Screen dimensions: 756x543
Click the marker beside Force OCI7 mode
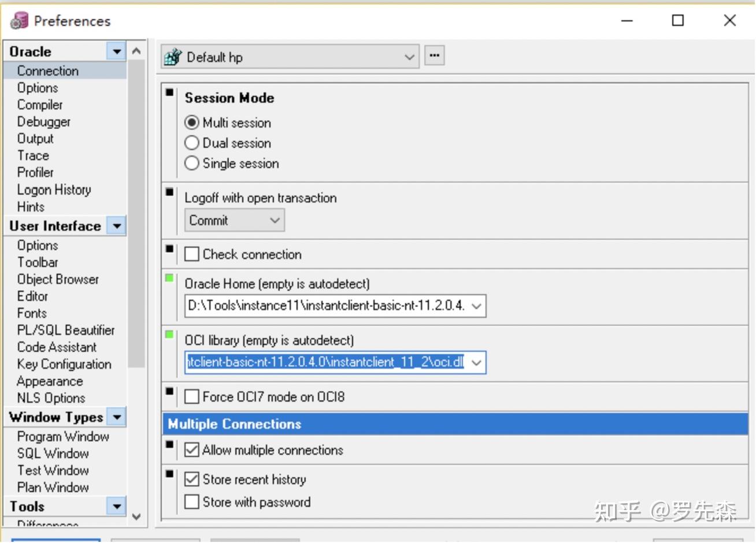pos(169,391)
